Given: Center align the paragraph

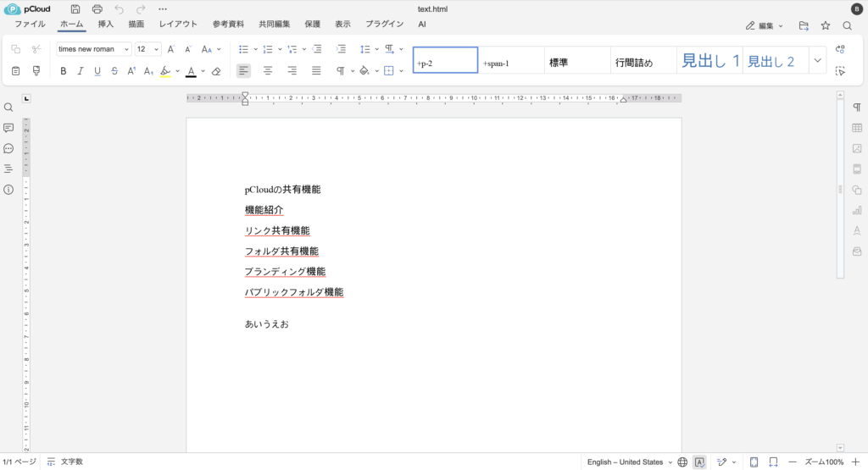Looking at the screenshot, I should pos(268,71).
